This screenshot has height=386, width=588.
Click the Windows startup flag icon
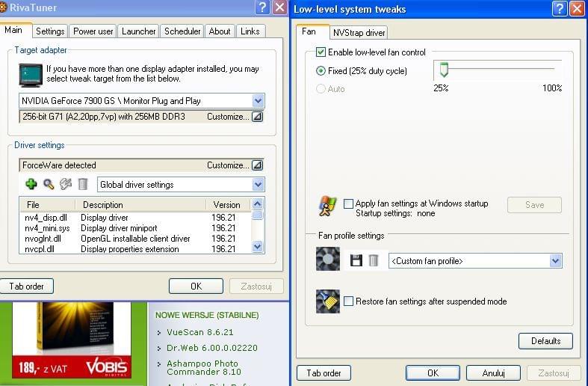[328, 206]
